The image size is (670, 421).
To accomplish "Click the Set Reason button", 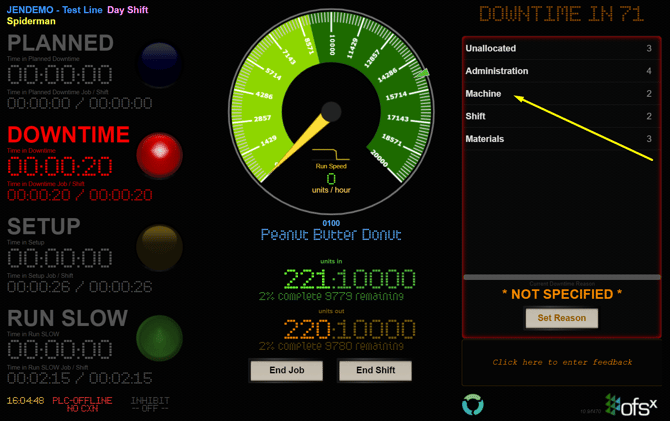I will coord(561,318).
